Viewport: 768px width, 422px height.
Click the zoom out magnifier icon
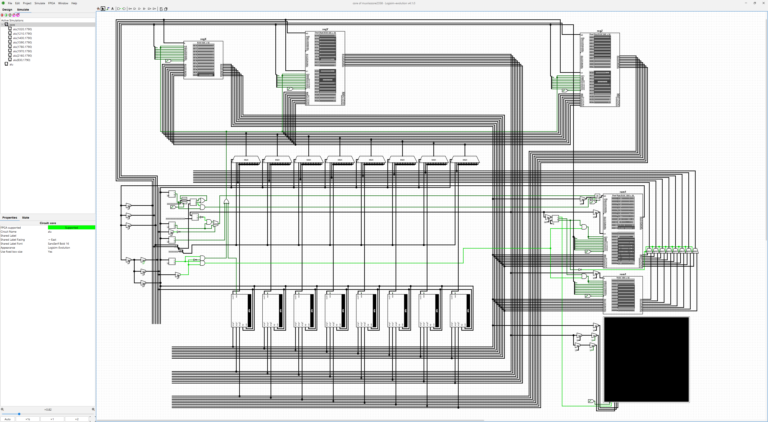tap(2, 409)
